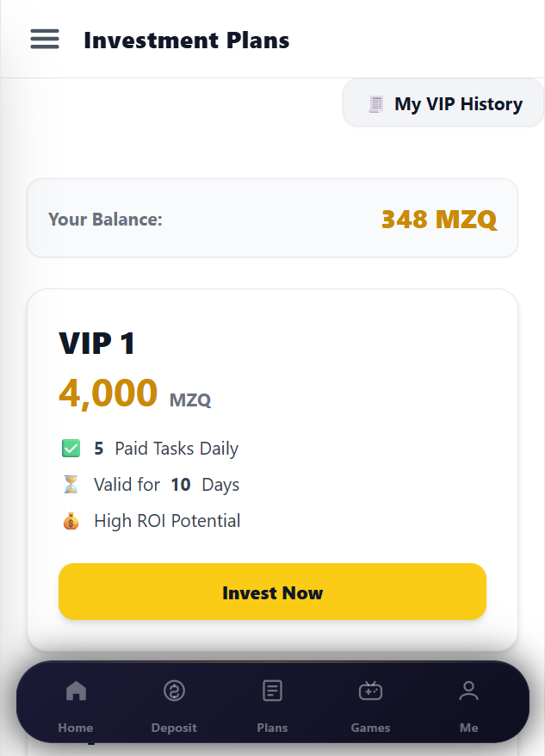This screenshot has height=756, width=545.
Task: Switch to the Home tab label
Action: tap(76, 728)
